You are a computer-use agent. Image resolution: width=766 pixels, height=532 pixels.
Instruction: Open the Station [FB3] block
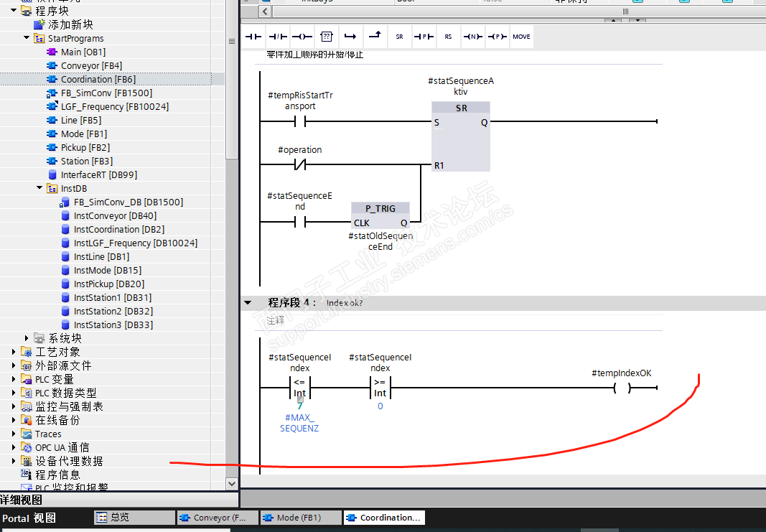click(x=86, y=162)
